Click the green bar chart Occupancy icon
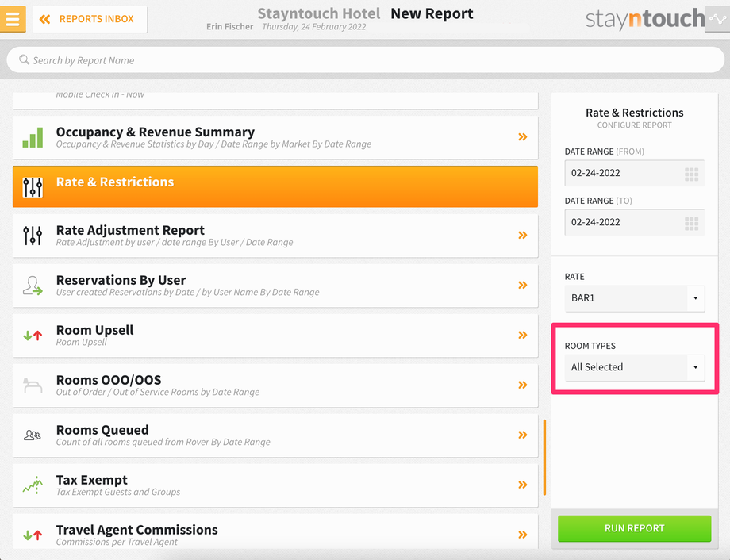Screen dimensions: 730x560 [x=33, y=138]
